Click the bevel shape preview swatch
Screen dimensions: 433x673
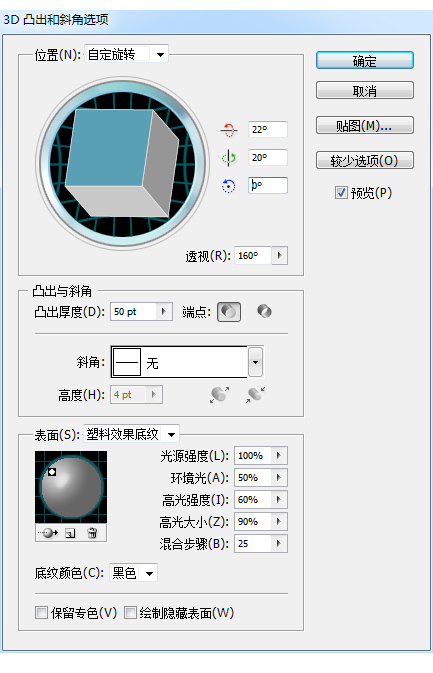(x=127, y=362)
